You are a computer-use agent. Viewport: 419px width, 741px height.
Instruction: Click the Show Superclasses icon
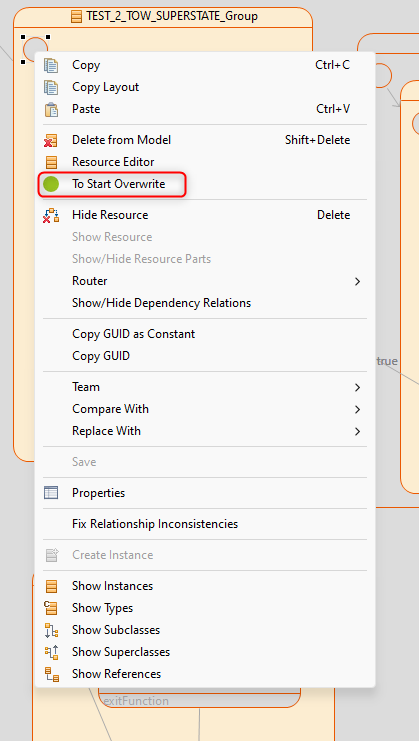click(x=51, y=652)
